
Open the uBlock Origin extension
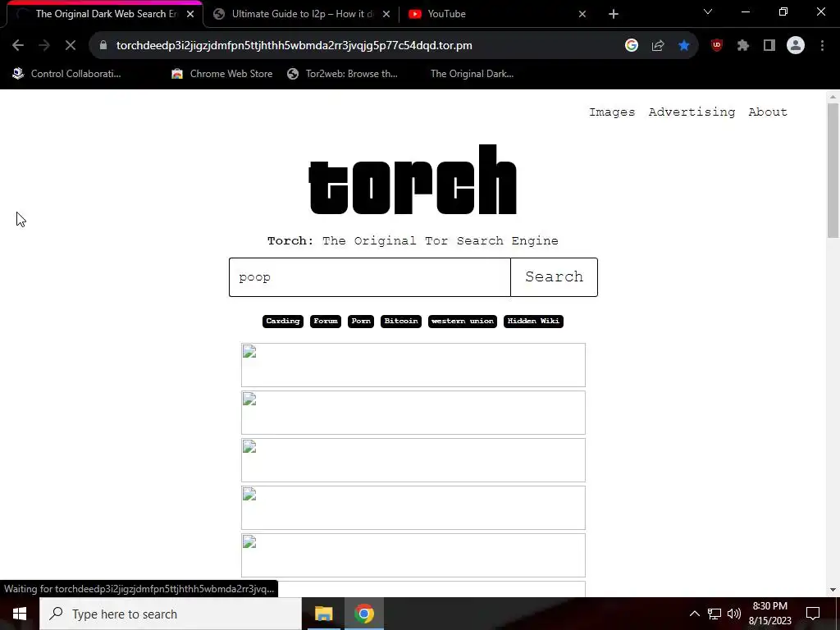[x=717, y=46]
